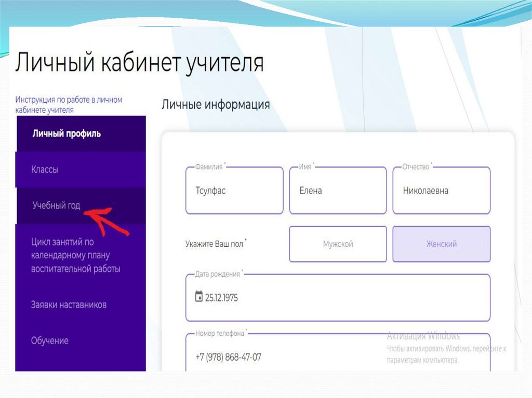Open the Обучение section
Image resolution: width=532 pixels, height=398 pixels.
tap(81, 341)
